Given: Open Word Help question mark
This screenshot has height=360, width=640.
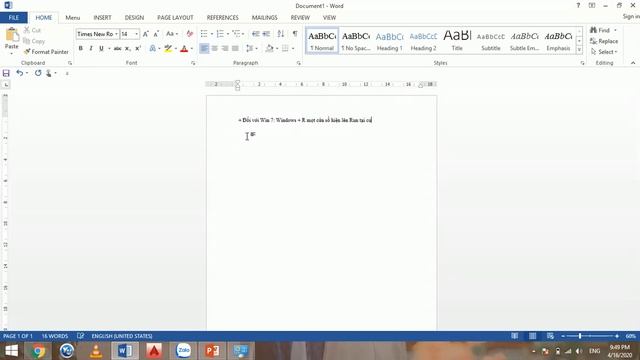Looking at the screenshot, I should tap(578, 6).
